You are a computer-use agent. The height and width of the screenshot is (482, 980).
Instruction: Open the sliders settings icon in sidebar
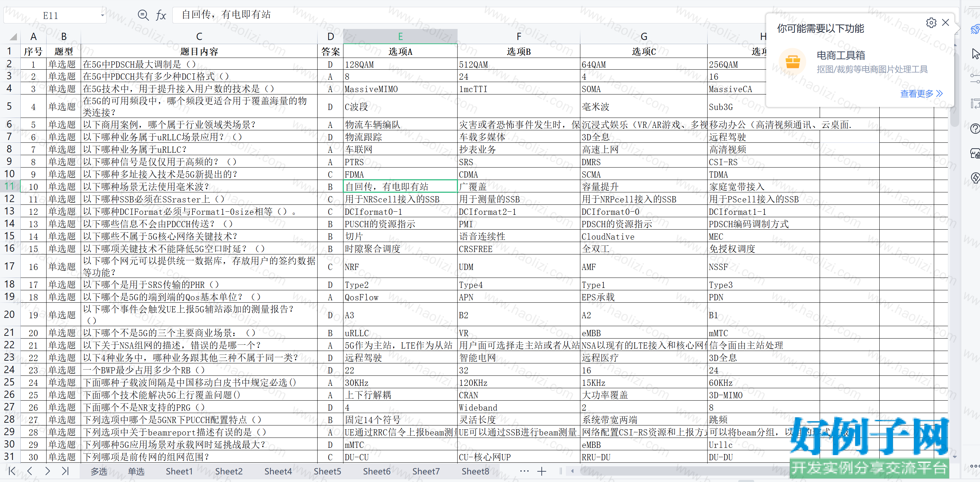coord(976,79)
